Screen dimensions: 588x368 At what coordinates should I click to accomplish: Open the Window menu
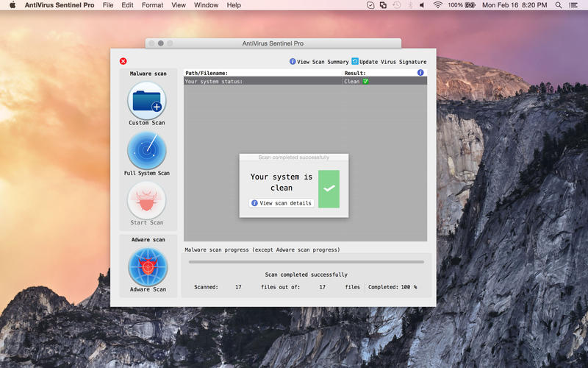[206, 5]
